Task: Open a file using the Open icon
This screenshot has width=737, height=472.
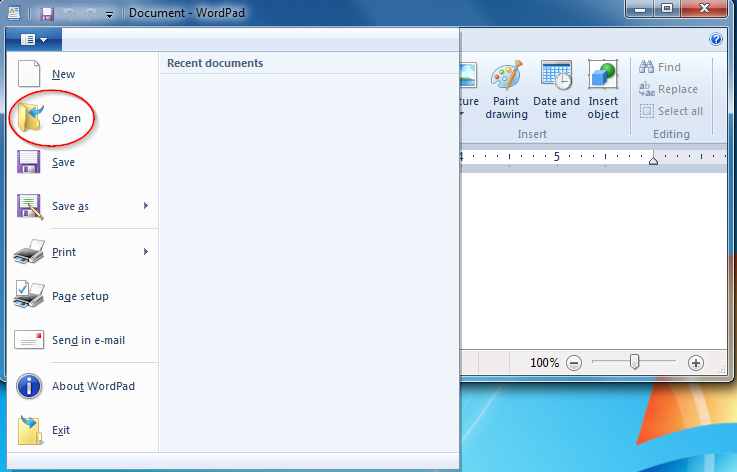Action: click(x=29, y=118)
